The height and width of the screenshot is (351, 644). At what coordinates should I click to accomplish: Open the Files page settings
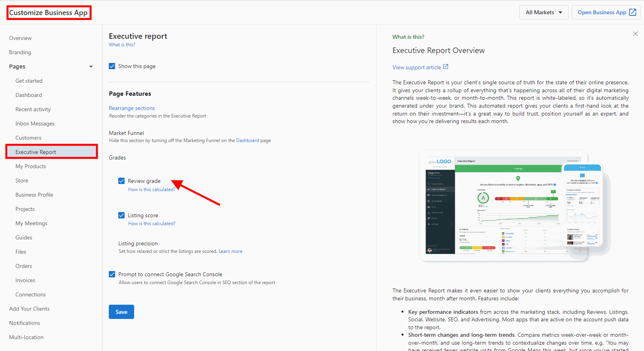click(21, 252)
